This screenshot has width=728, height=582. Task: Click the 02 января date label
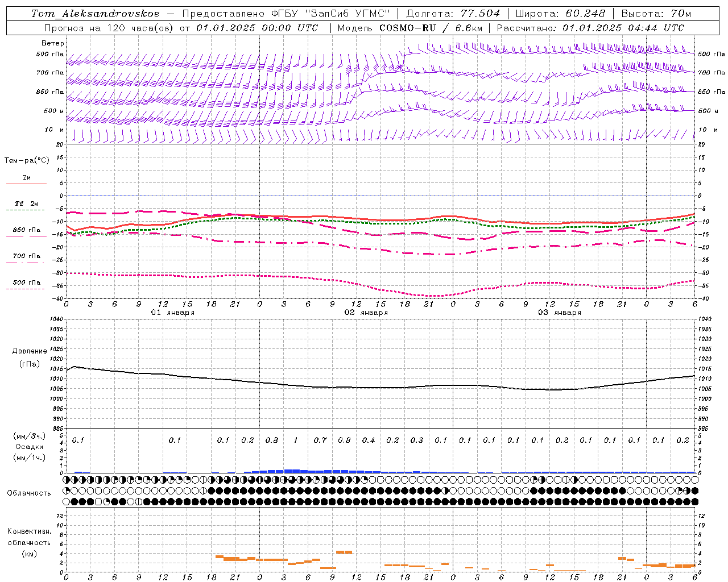pos(366,313)
